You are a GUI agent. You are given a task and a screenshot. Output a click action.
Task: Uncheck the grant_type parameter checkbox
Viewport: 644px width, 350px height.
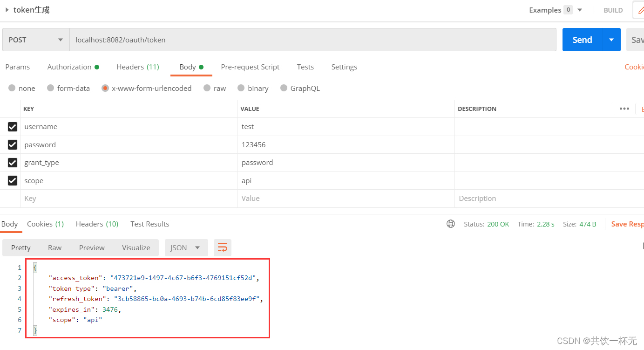click(13, 163)
